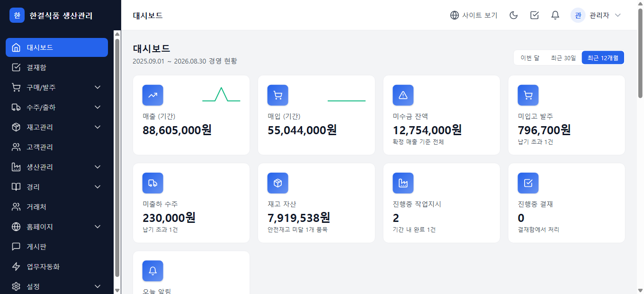This screenshot has height=294, width=644.
Task: Click the 홈페이지 globe icon in sidebar
Action: [x=16, y=227]
